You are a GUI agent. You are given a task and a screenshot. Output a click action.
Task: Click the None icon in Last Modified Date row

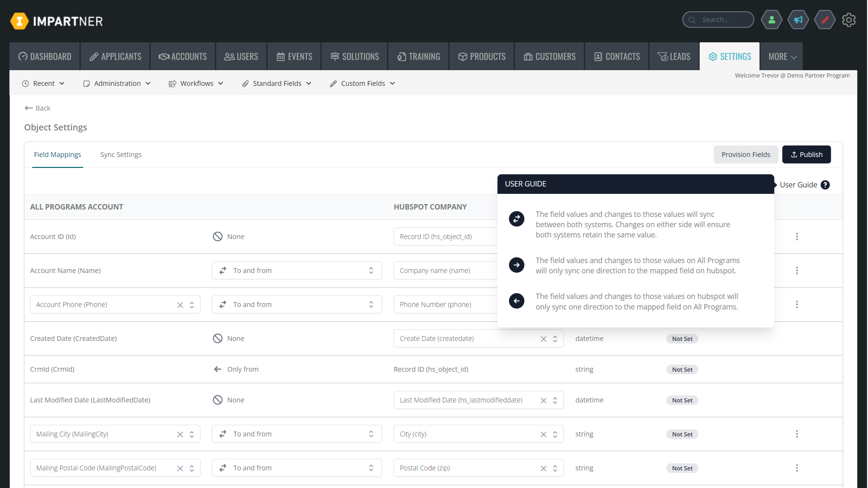(218, 400)
